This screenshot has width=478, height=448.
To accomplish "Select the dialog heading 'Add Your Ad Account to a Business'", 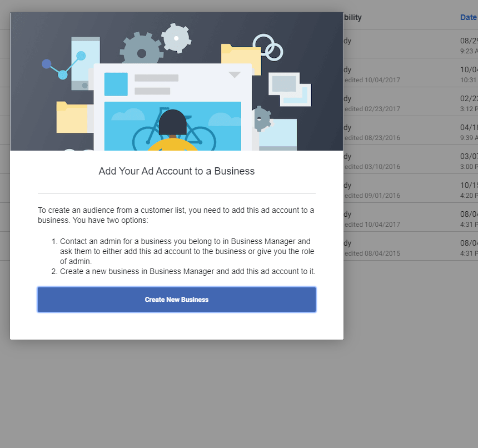I will pyautogui.click(x=177, y=171).
